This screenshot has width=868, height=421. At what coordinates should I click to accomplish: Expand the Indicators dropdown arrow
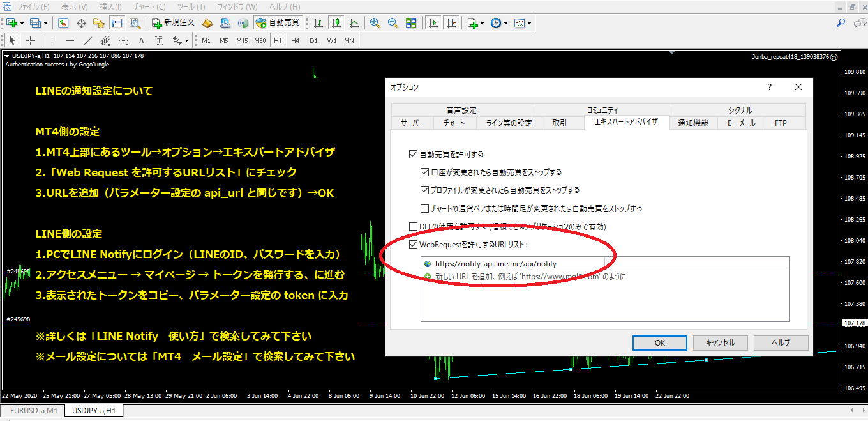(483, 23)
